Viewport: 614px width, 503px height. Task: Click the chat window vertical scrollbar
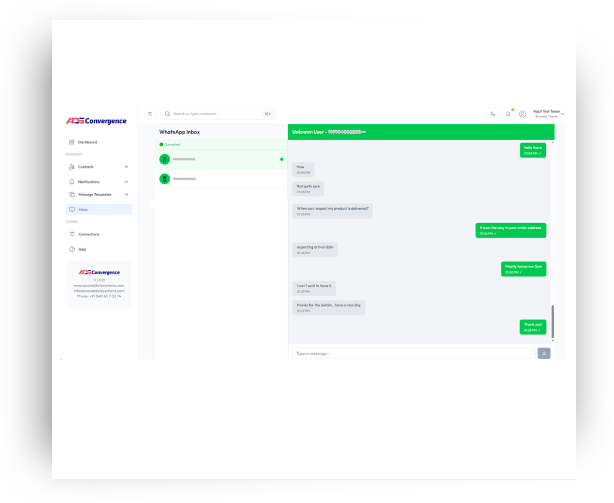pyautogui.click(x=552, y=322)
